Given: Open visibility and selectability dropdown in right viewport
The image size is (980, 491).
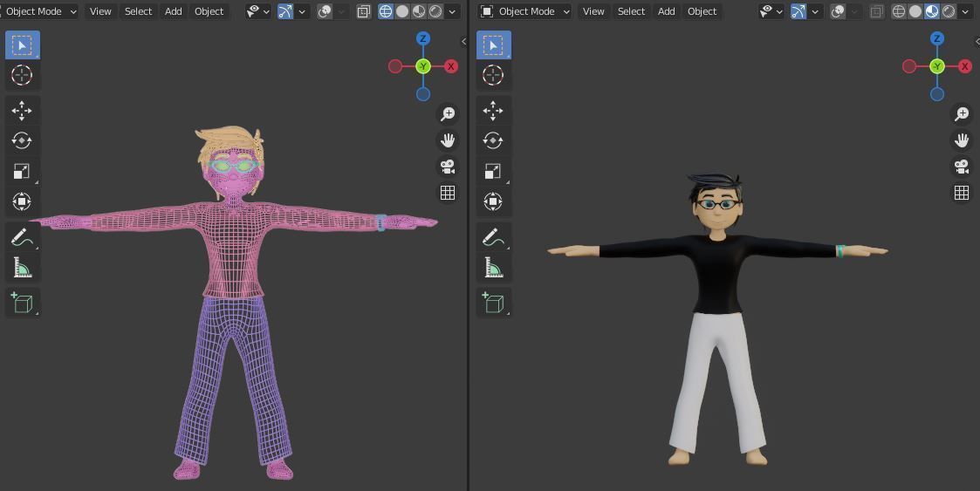Looking at the screenshot, I should coord(771,11).
